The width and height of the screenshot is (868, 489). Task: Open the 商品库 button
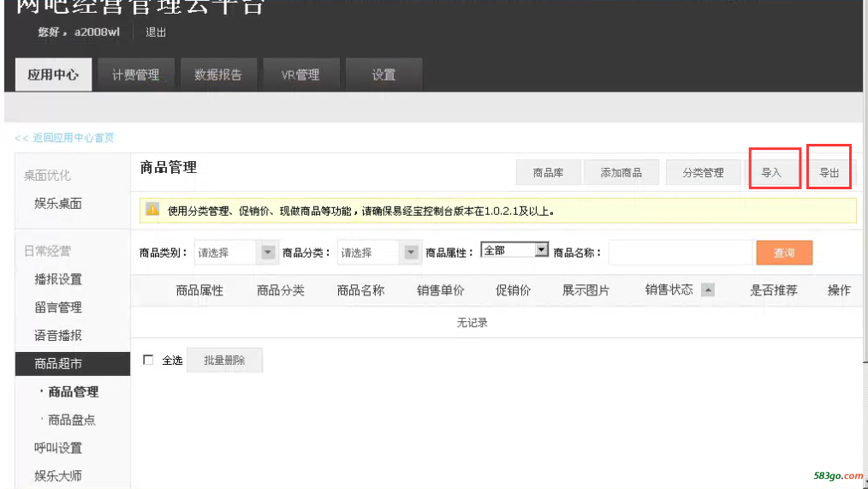click(x=548, y=172)
